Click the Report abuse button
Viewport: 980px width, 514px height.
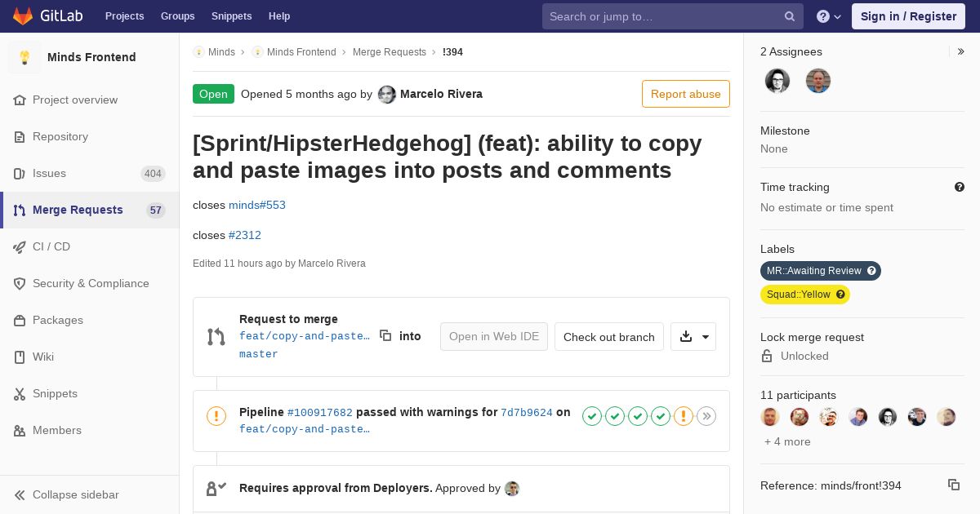[686, 94]
